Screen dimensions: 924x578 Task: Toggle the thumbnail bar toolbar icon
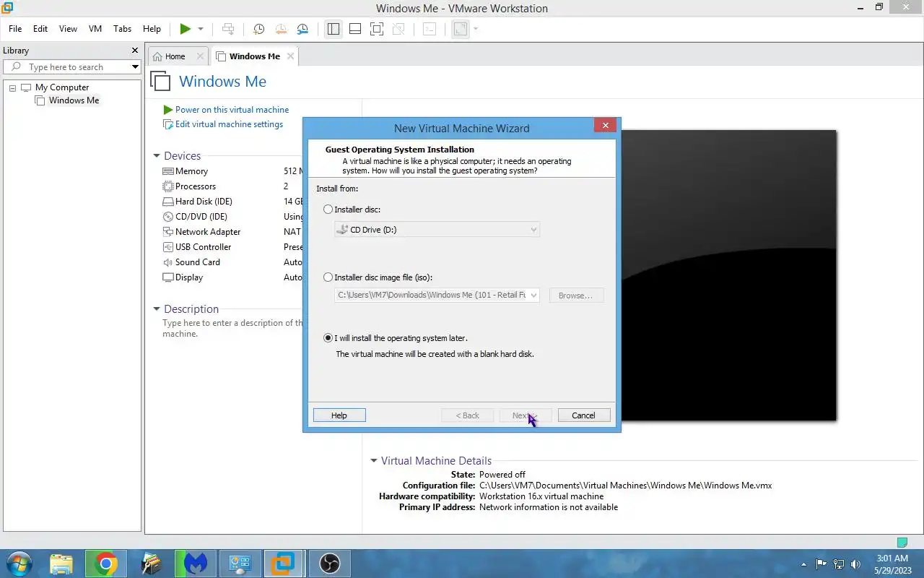tap(354, 29)
